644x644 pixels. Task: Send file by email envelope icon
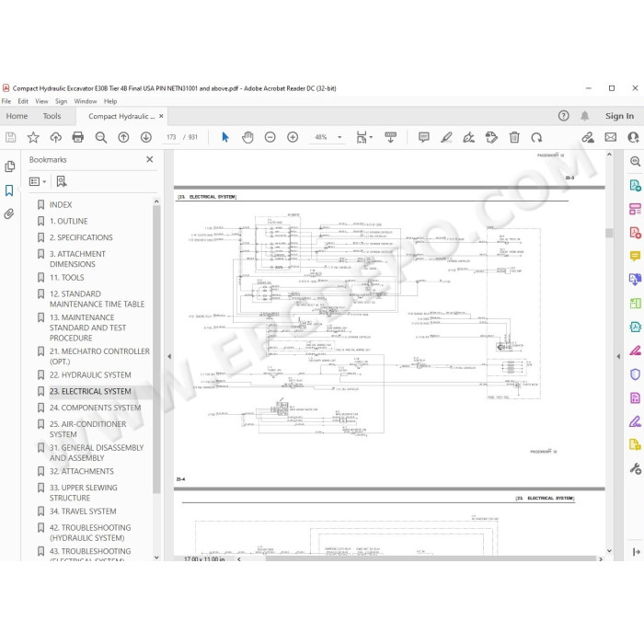click(611, 137)
